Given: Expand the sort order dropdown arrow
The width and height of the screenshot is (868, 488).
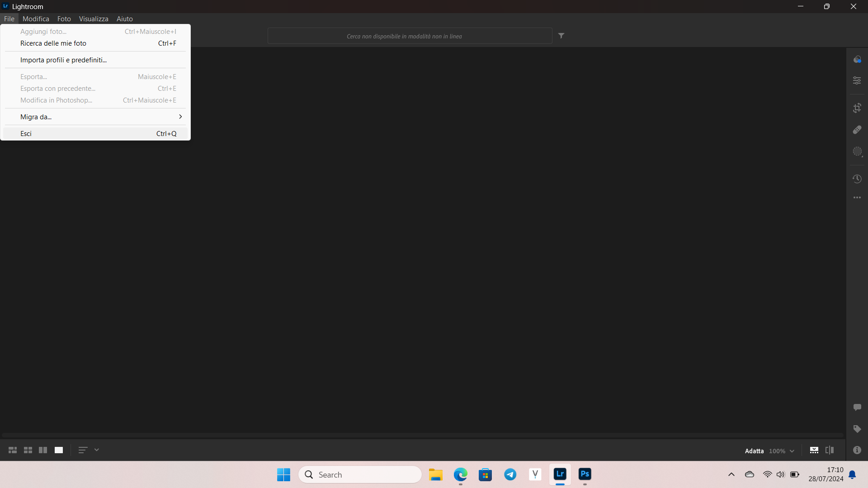Looking at the screenshot, I should pyautogui.click(x=97, y=450).
